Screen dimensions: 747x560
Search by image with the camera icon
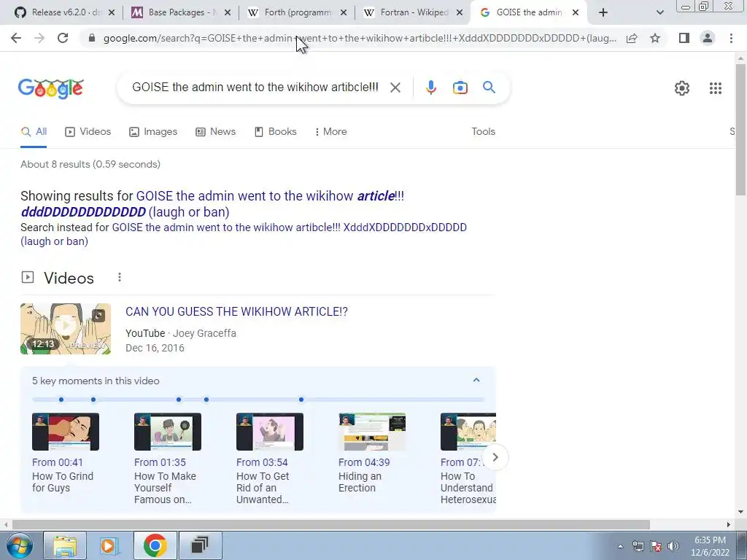[460, 87]
